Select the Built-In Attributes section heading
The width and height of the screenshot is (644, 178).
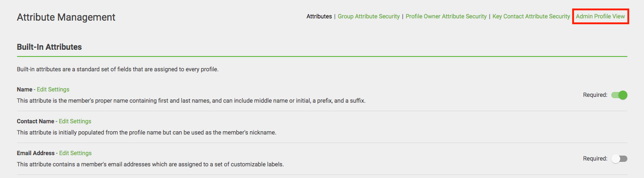click(49, 47)
